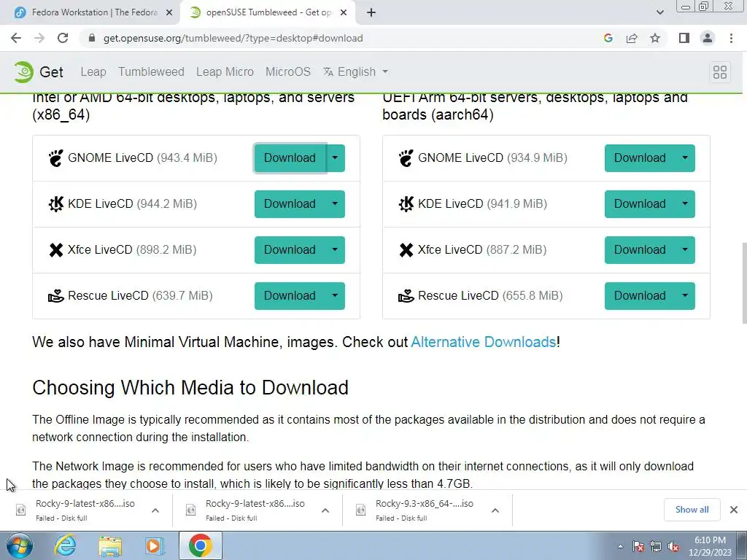The height and width of the screenshot is (560, 747).
Task: Download aarch64 Rescue LiveCD (655.8 MiB)
Action: point(640,296)
